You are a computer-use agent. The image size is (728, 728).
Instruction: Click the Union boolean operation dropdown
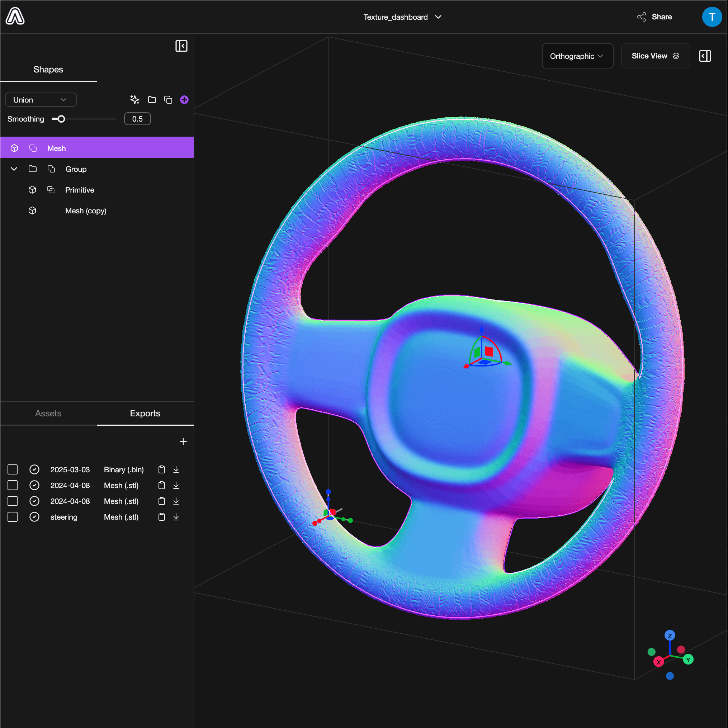38,99
